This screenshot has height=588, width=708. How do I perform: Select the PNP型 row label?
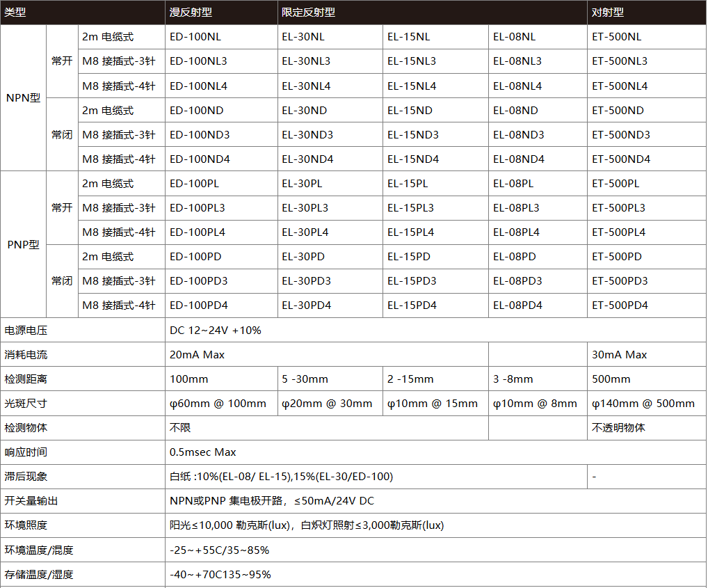(24, 244)
